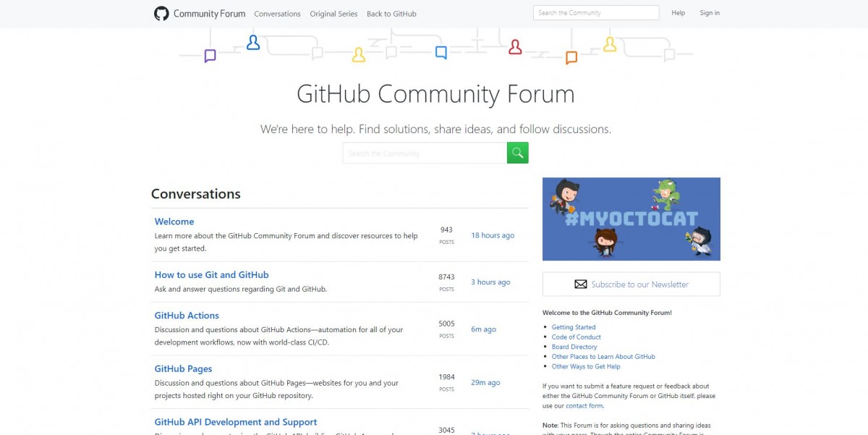Open the Welcome conversation board
Viewport: 868px width, 435px height.
174,221
